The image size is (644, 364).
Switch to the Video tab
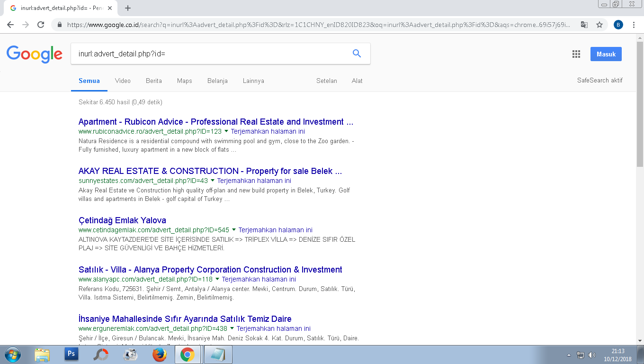(123, 81)
